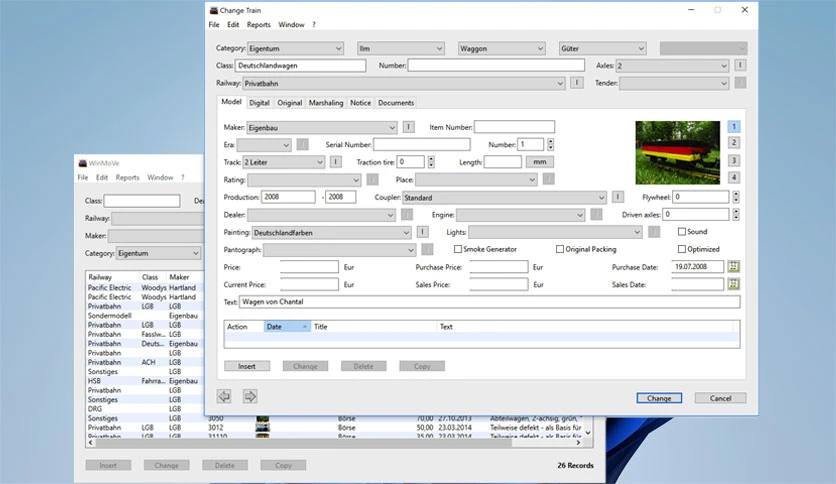
Task: Click the '26 Records' status text
Action: click(x=575, y=465)
